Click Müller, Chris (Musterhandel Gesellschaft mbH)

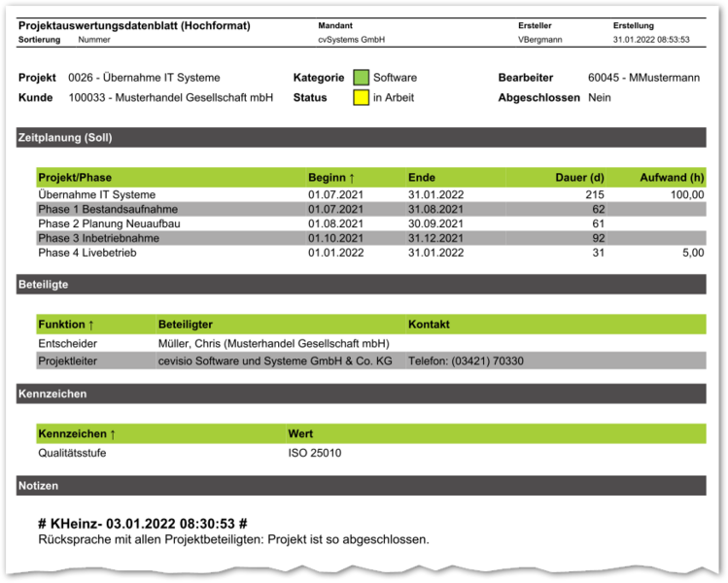point(273,344)
